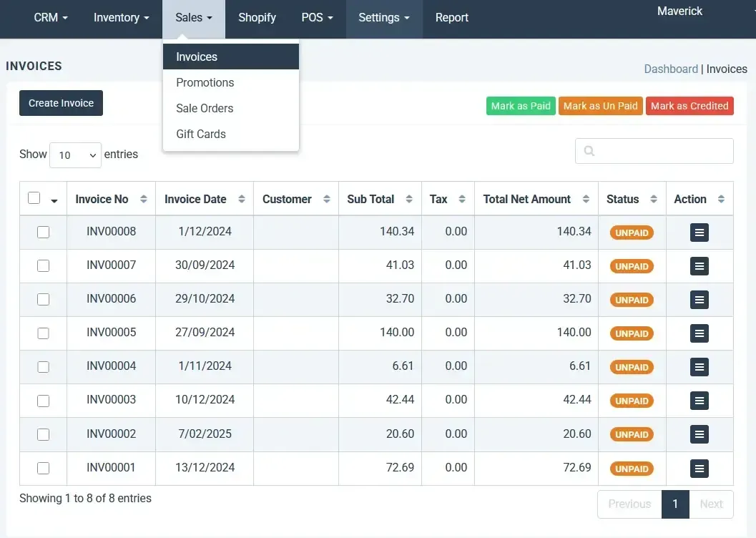Change the Show entries count dropdown

pyautogui.click(x=75, y=155)
